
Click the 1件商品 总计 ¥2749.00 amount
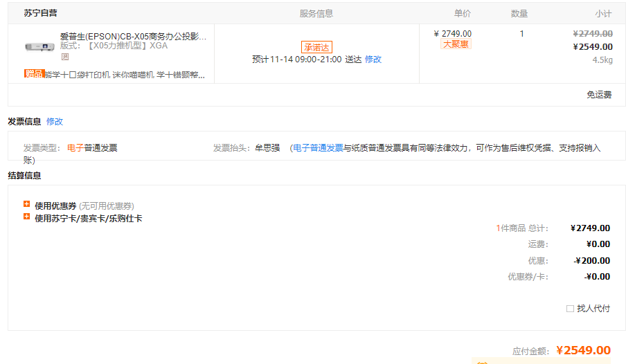point(591,228)
